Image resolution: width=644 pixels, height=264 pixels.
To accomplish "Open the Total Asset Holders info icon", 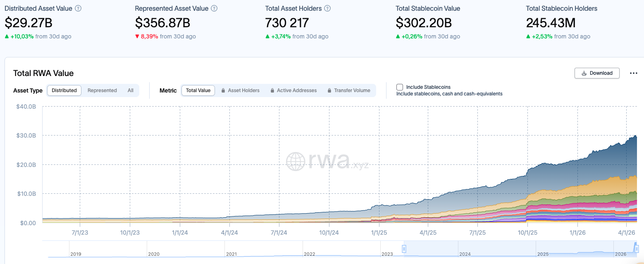I will point(327,8).
